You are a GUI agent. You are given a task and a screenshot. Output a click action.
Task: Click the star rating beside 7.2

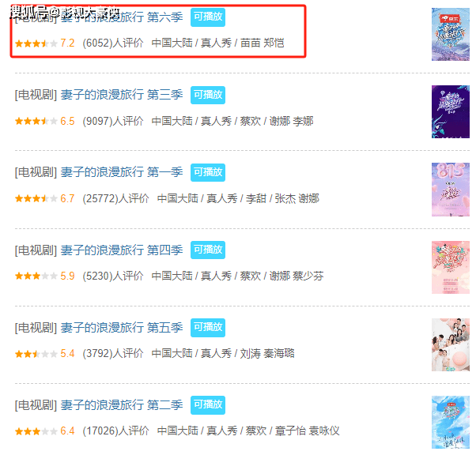pos(36,43)
